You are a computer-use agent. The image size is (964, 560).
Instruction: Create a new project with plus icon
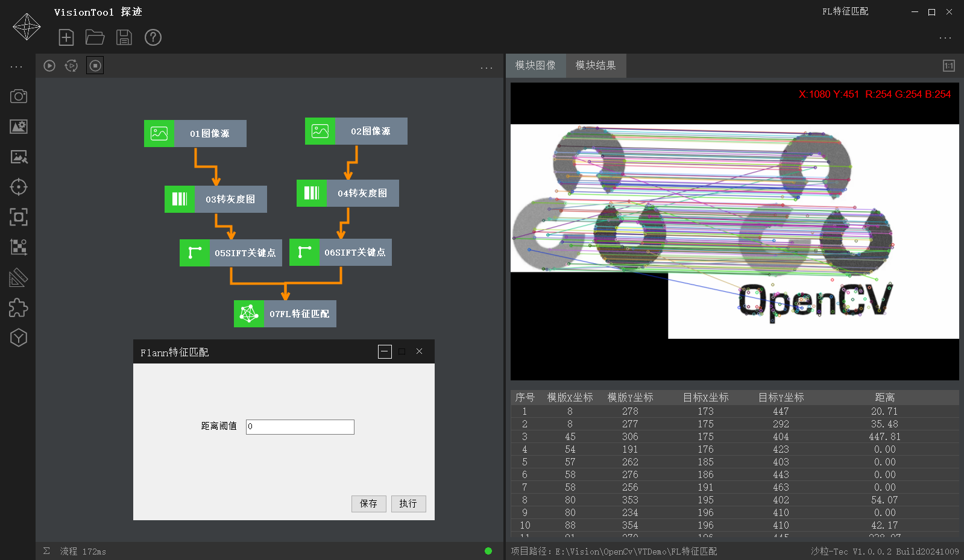(x=66, y=37)
